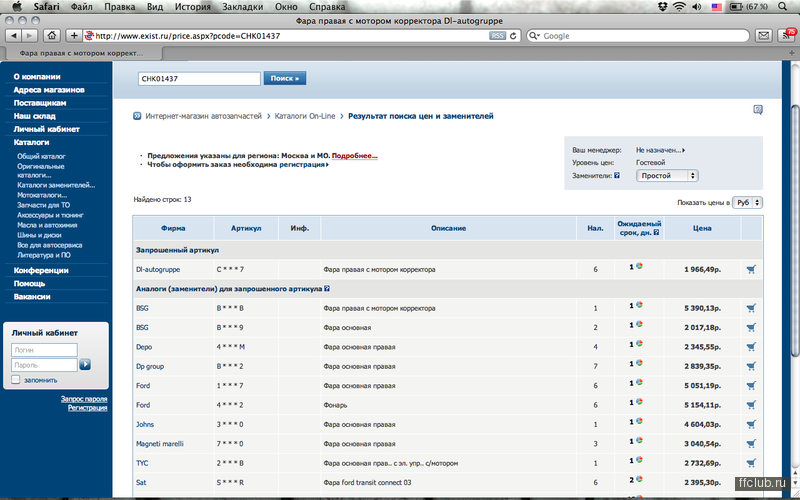This screenshot has width=800, height=500.
Task: Open the mail envelope toolbar icon
Action: tap(763, 36)
